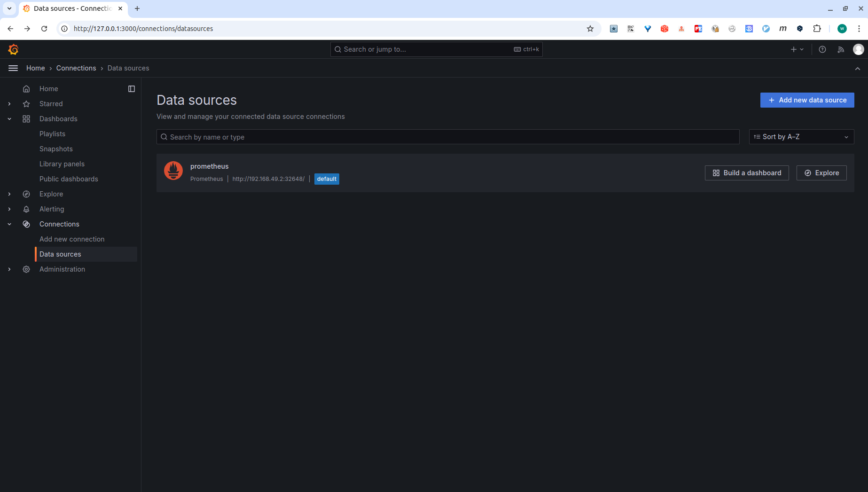The width and height of the screenshot is (868, 492).
Task: Collapse the Dashboards section chevron
Action: coord(9,119)
